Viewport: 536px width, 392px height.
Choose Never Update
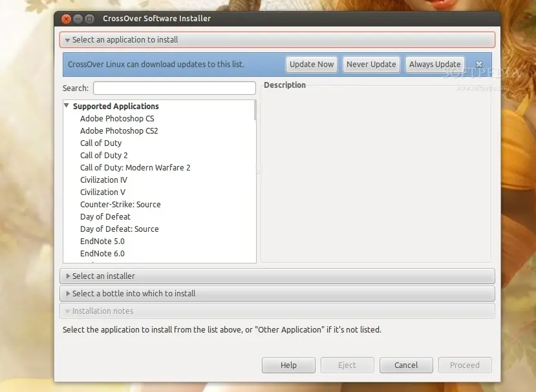point(371,64)
